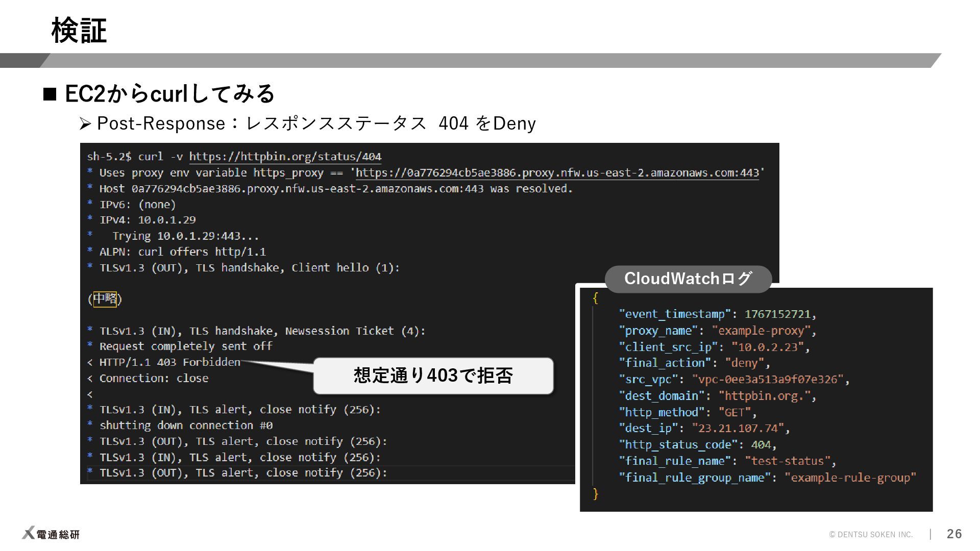Click the 想定通り403で拒否 callout box

433,376
